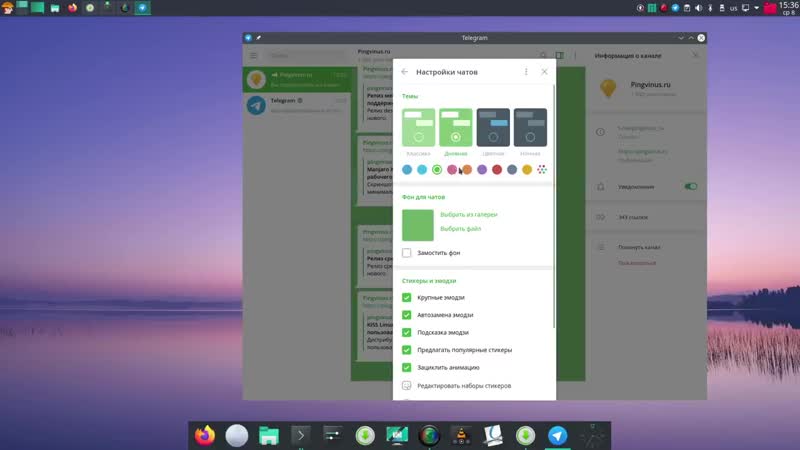Open the first green download arrow dock icon
The image size is (800, 450).
click(x=365, y=436)
